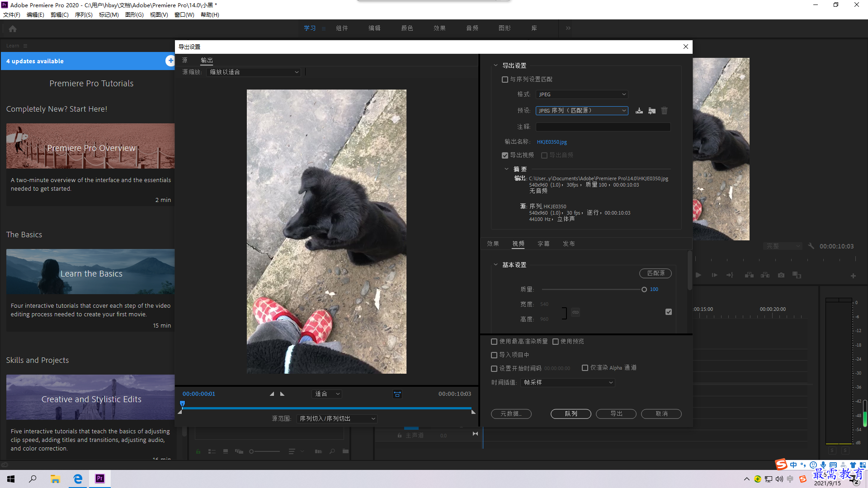Click the go to out point icon

tap(730, 275)
